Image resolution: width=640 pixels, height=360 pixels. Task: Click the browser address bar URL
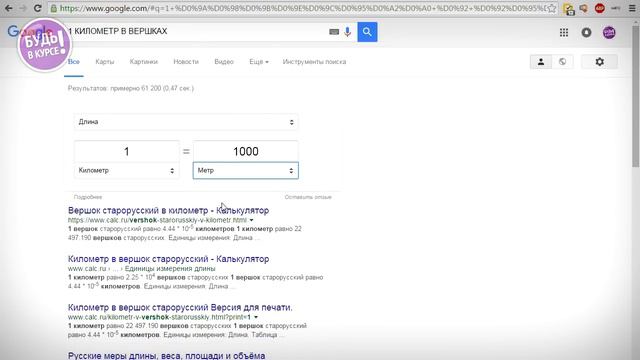(x=302, y=8)
